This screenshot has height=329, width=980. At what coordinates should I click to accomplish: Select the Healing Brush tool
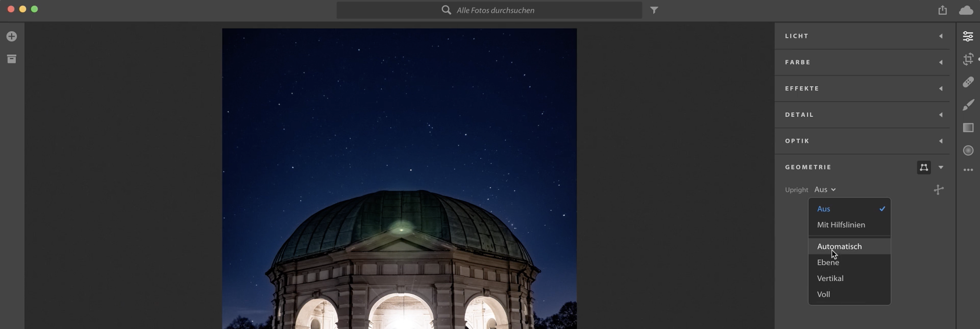[968, 82]
